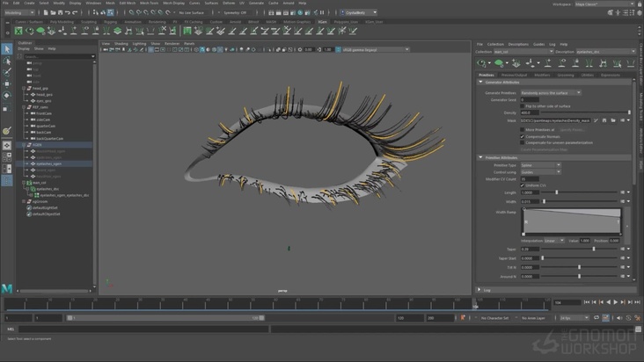Activate the Lasso Select tool
The height and width of the screenshot is (362, 644).
coord(7,62)
